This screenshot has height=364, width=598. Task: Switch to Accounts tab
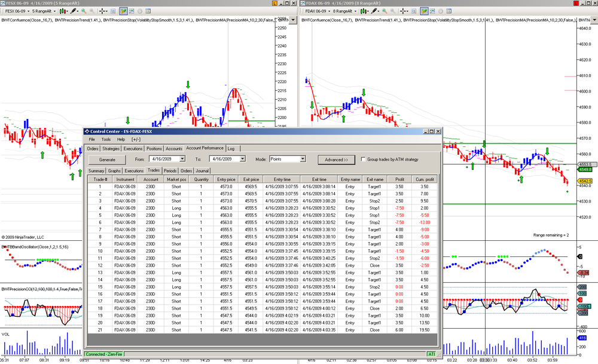(173, 149)
